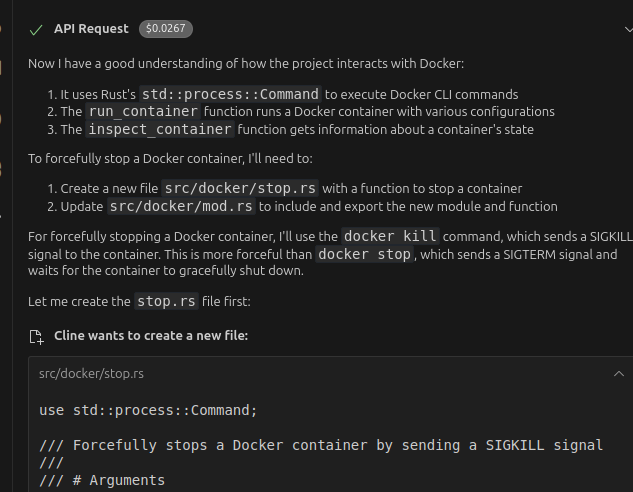Click the stop.rs inline code snippet
The width and height of the screenshot is (633, 492).
point(167,301)
